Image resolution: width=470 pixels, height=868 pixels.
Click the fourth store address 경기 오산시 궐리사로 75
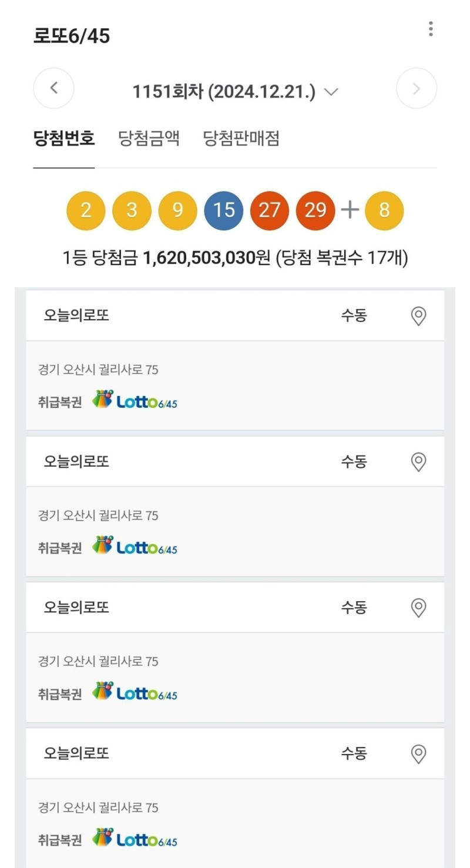[x=98, y=807]
